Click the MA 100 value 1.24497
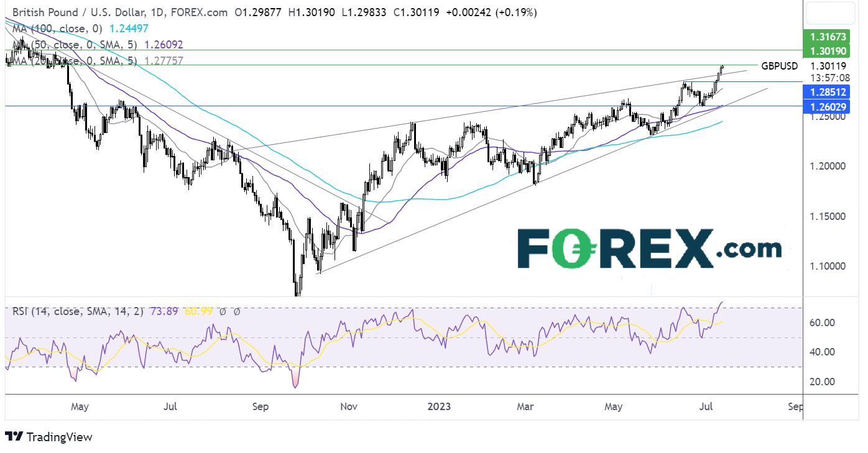The width and height of the screenshot is (868, 453). click(128, 29)
